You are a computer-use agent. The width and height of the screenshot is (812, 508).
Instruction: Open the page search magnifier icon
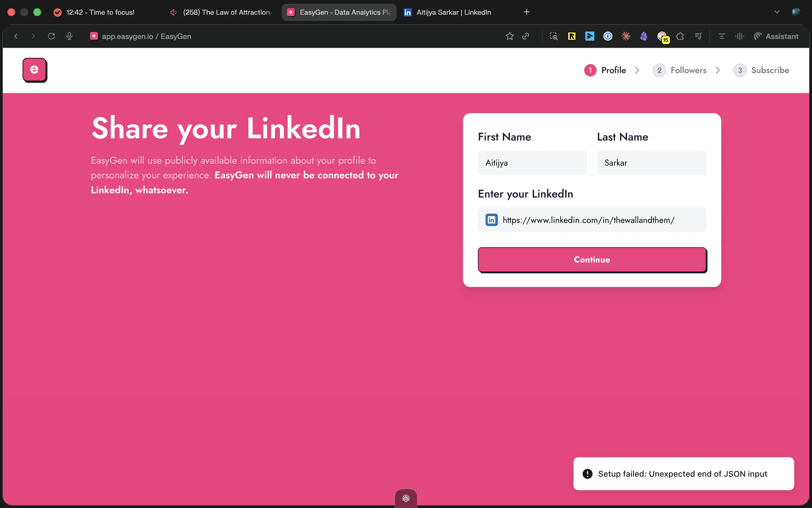554,36
